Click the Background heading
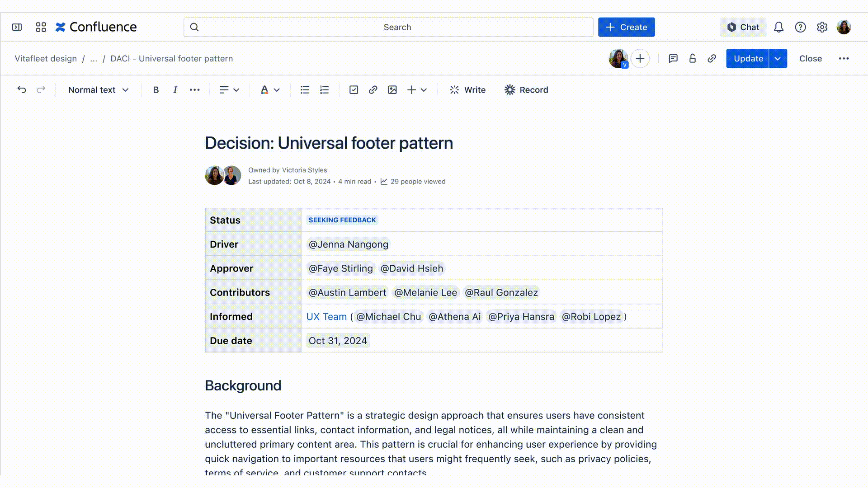Screen dimensions: 868x488 243,385
